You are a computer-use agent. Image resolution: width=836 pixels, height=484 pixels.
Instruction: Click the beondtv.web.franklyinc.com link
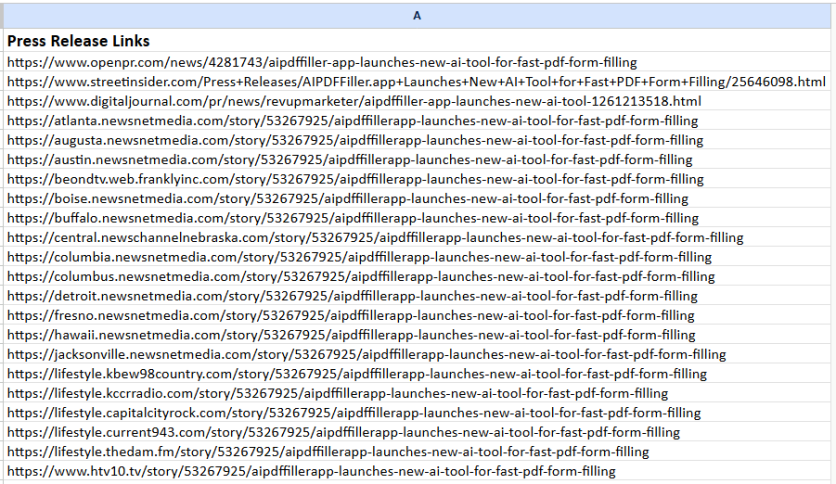click(417, 179)
